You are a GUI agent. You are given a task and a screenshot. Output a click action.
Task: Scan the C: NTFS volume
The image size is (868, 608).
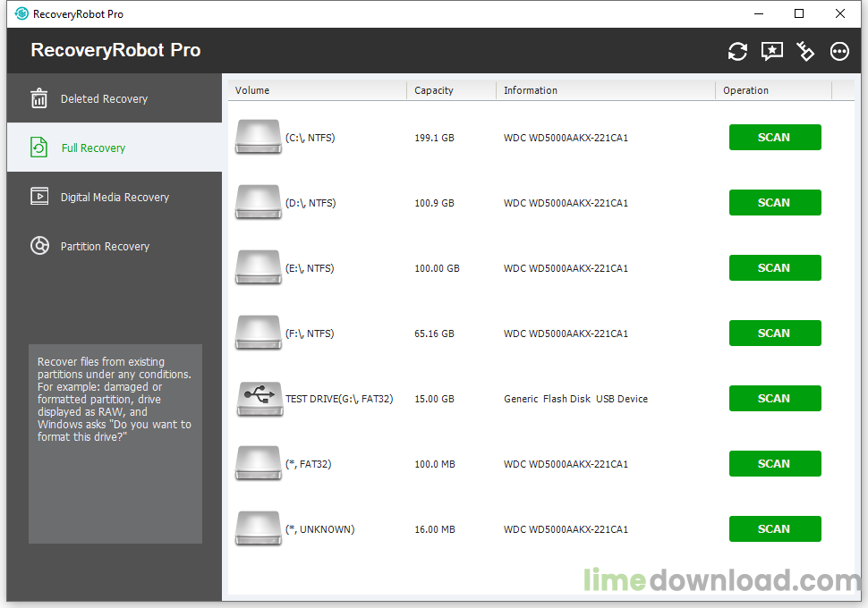pos(774,137)
